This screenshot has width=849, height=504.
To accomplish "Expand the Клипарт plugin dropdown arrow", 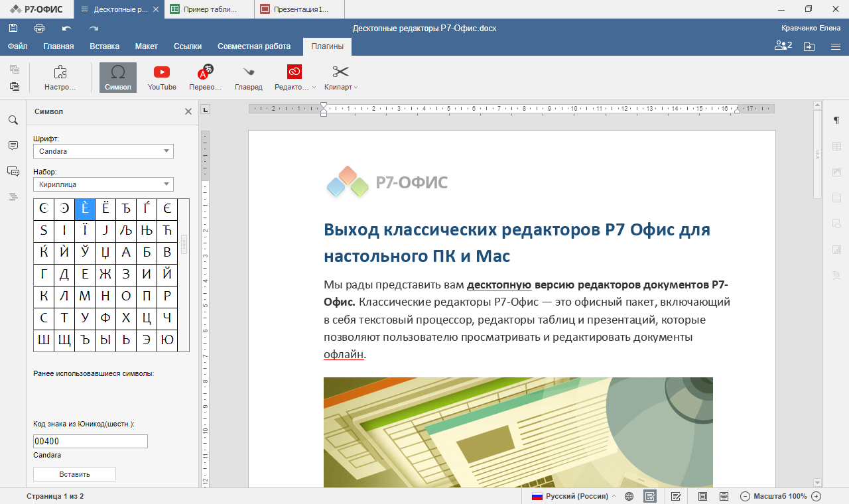I will click(x=356, y=88).
